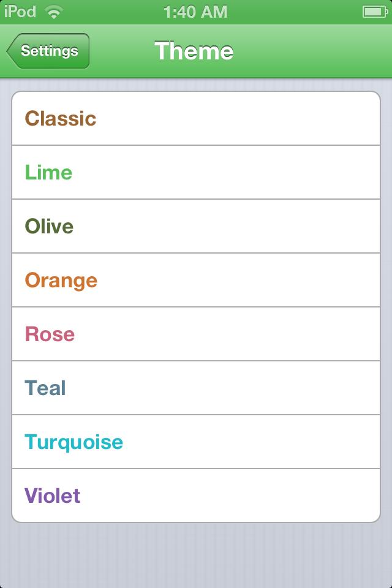Click the Theme title in navigation bar
The height and width of the screenshot is (588, 392).
tap(194, 51)
